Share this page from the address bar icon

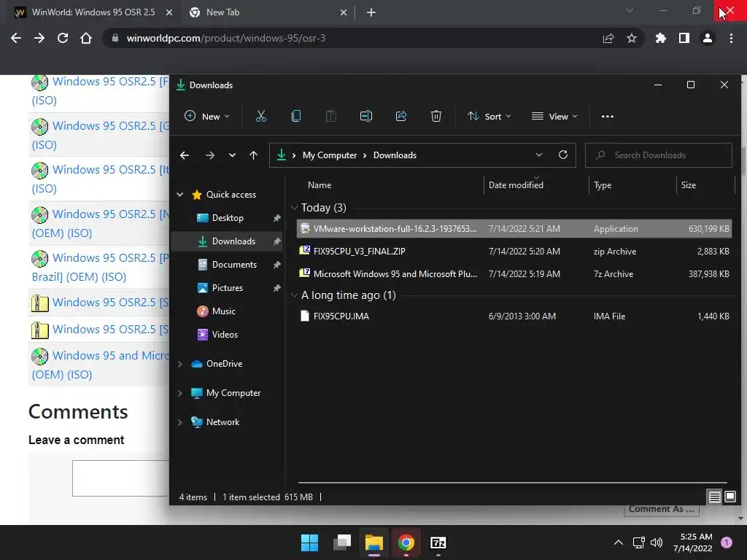(x=608, y=38)
